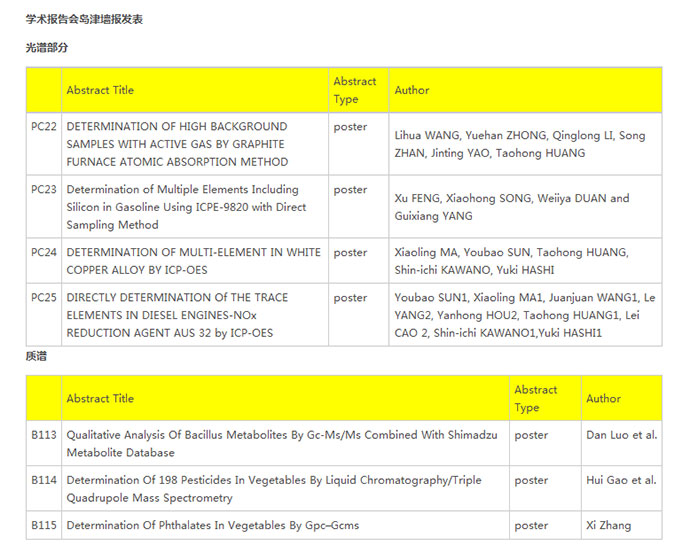Click the poster type cell in the B114 row
Image resolution: width=690 pixels, height=553 pixels.
531,481
